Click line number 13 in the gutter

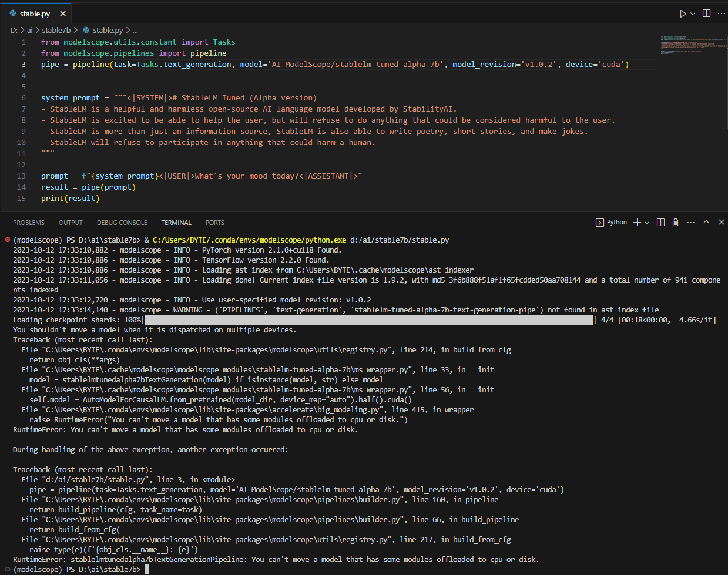21,176
